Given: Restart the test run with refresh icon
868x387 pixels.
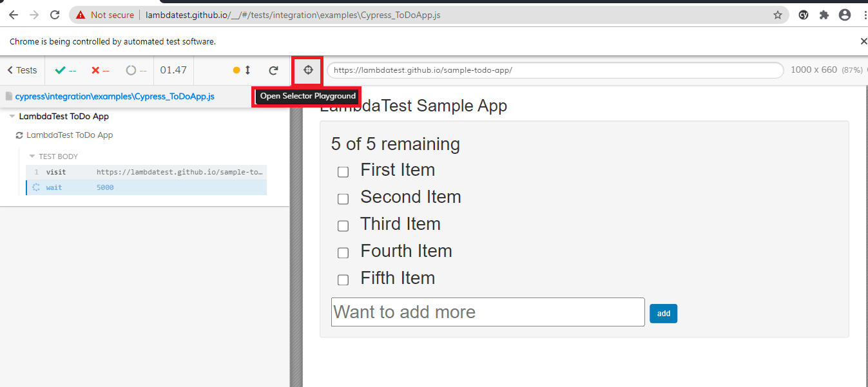Looking at the screenshot, I should 273,70.
